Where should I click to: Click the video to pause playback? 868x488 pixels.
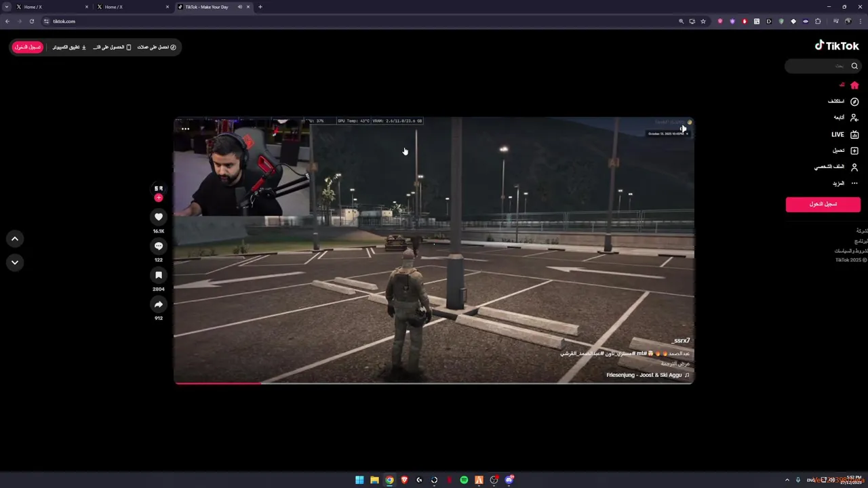click(x=434, y=251)
